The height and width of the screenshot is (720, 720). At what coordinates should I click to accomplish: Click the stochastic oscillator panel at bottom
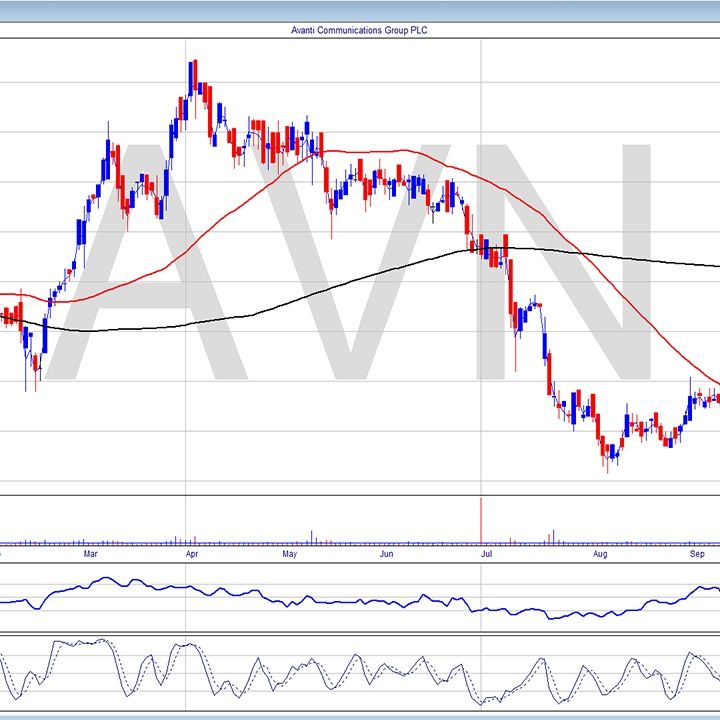point(360,675)
